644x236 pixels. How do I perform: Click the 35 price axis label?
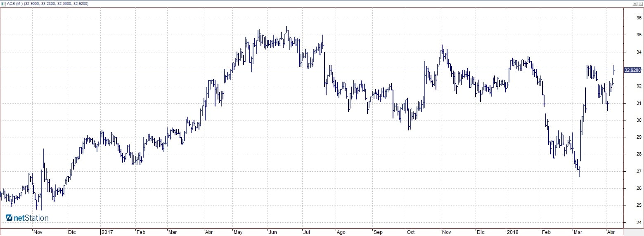point(638,35)
